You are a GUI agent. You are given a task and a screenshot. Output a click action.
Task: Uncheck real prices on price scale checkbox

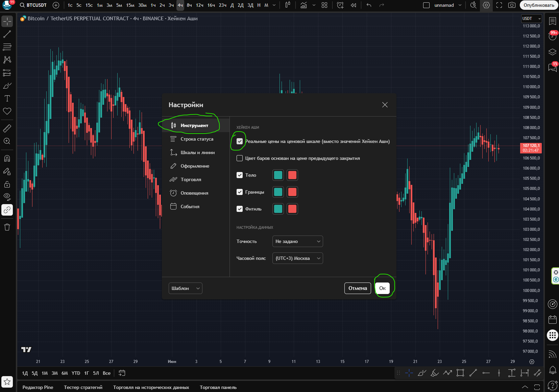click(x=240, y=141)
